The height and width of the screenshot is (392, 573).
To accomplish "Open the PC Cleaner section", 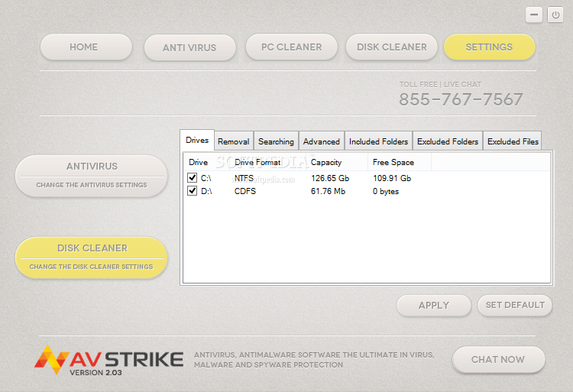I will click(x=292, y=47).
